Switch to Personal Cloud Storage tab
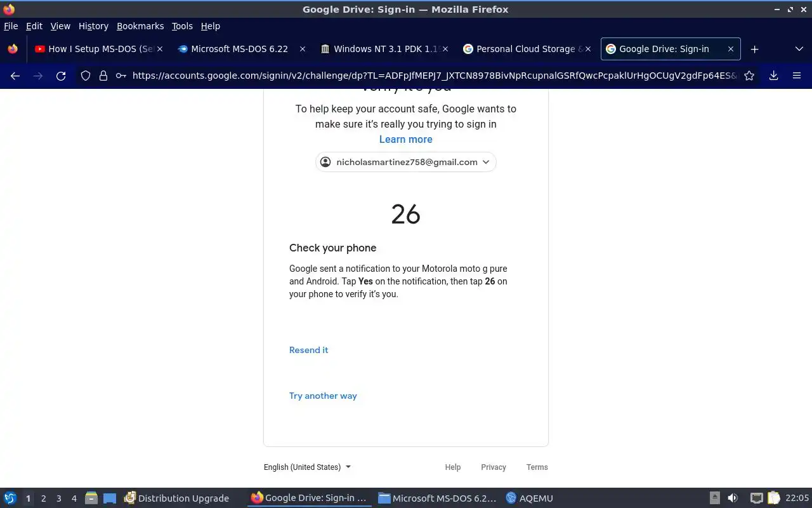Screen dimensions: 812x508 527,49
